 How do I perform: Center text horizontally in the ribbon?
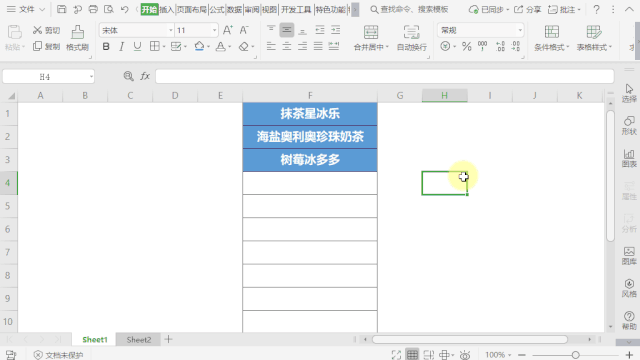point(287,47)
